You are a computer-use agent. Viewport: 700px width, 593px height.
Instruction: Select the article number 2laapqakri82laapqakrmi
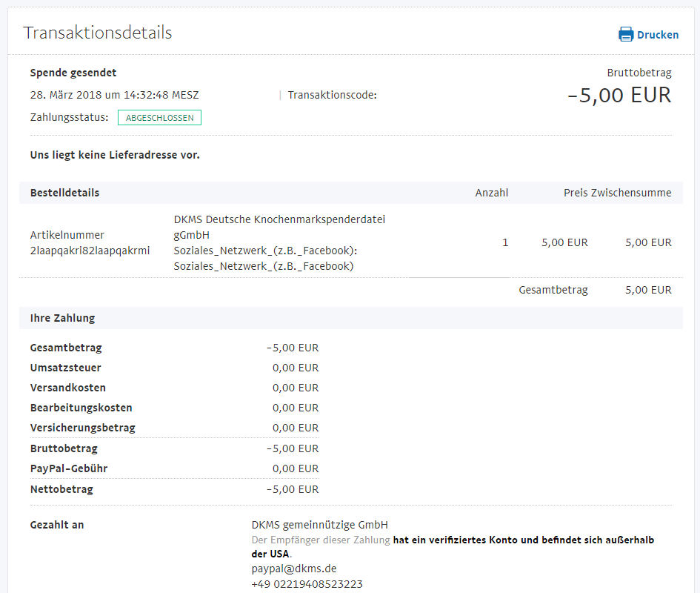(x=90, y=251)
